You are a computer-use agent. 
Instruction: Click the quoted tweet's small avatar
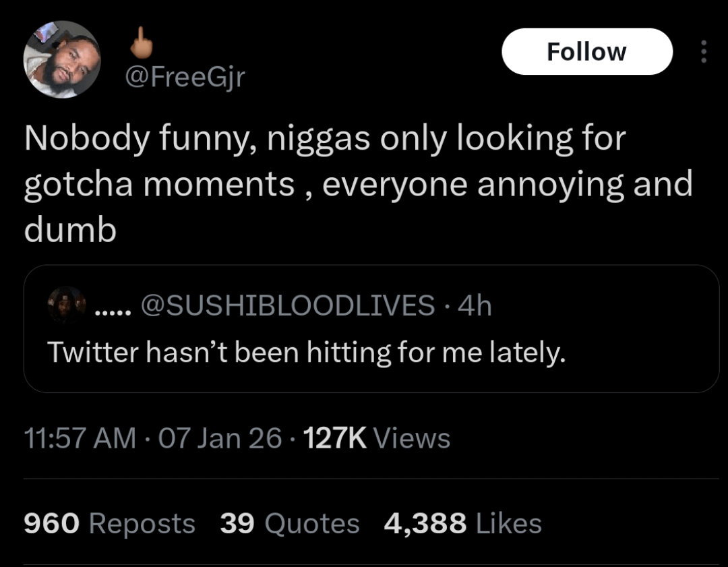[67, 305]
